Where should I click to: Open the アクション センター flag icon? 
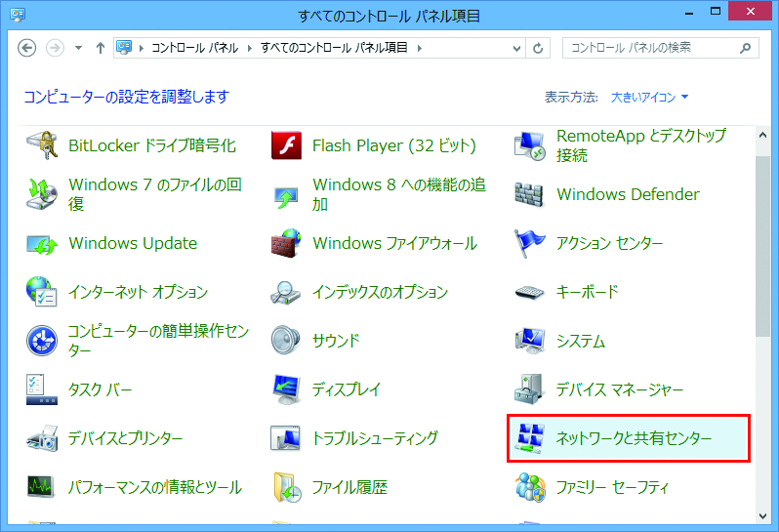click(529, 243)
